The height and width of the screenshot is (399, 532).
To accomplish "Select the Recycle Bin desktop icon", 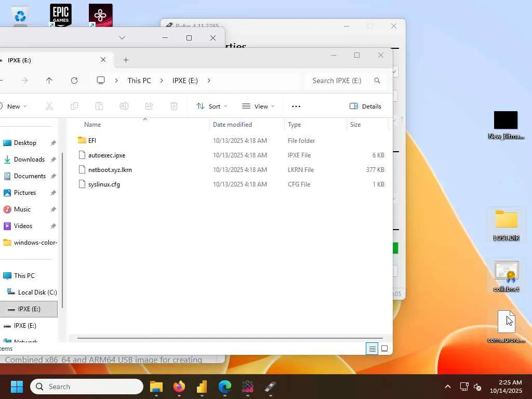I will coord(20,16).
